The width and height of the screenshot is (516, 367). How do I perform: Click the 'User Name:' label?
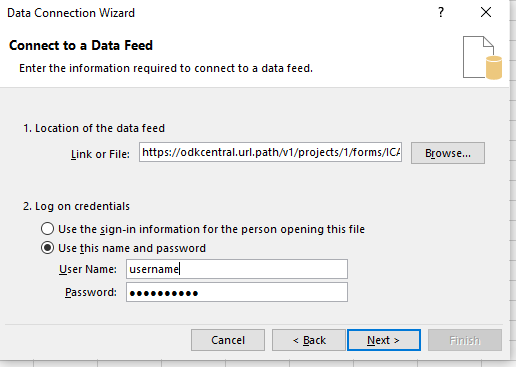coord(88,269)
